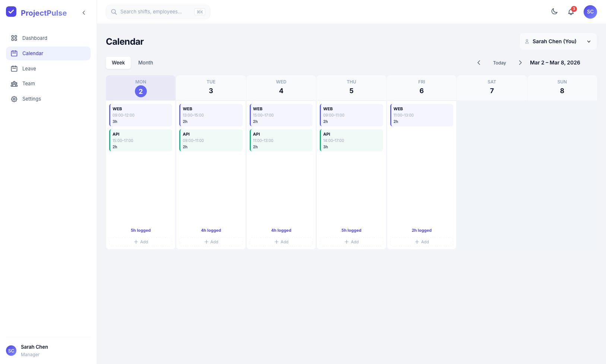Open Thursday's API 14:00–17:00 entry
Image resolution: width=606 pixels, height=364 pixels.
351,140
